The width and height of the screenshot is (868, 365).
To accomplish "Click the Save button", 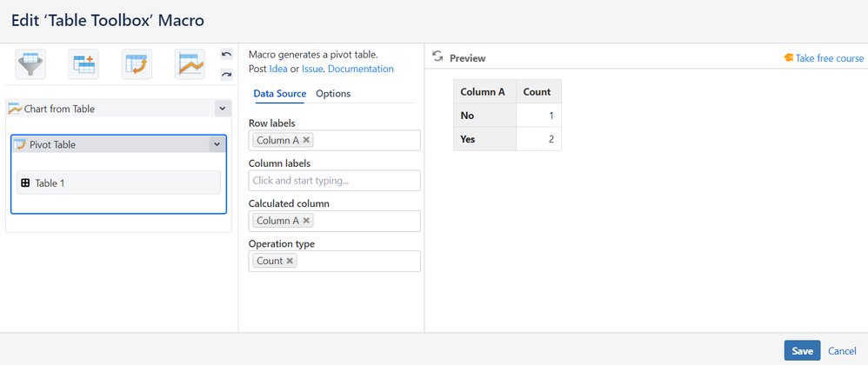I will point(801,350).
